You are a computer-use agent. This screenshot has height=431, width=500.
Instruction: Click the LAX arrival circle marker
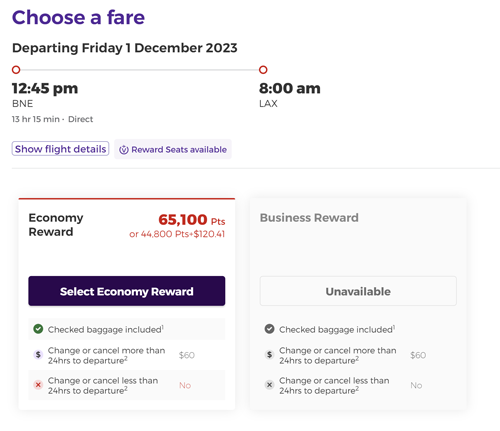(x=263, y=70)
